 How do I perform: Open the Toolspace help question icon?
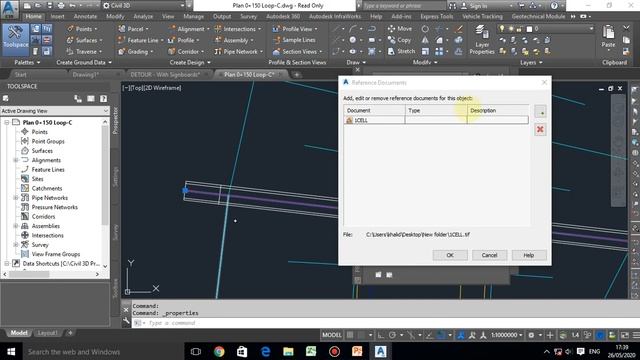pyautogui.click(x=103, y=98)
